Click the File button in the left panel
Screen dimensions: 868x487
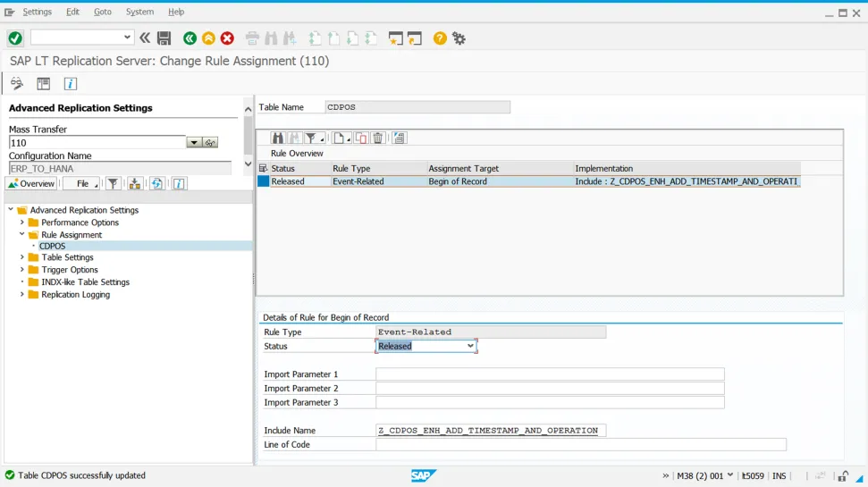[x=81, y=183]
